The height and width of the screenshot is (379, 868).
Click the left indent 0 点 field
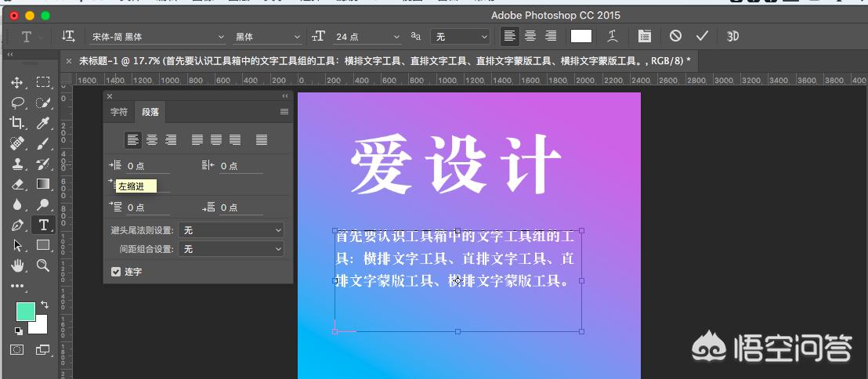(x=147, y=166)
